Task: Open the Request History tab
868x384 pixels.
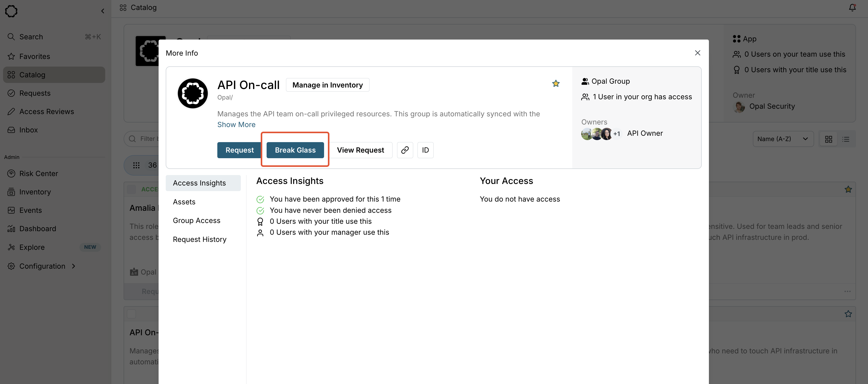Action: 199,239
